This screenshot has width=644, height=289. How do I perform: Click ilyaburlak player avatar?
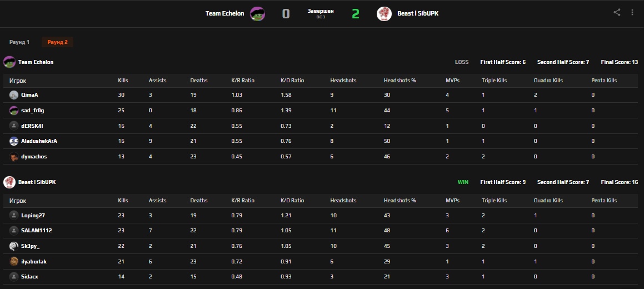pos(14,261)
